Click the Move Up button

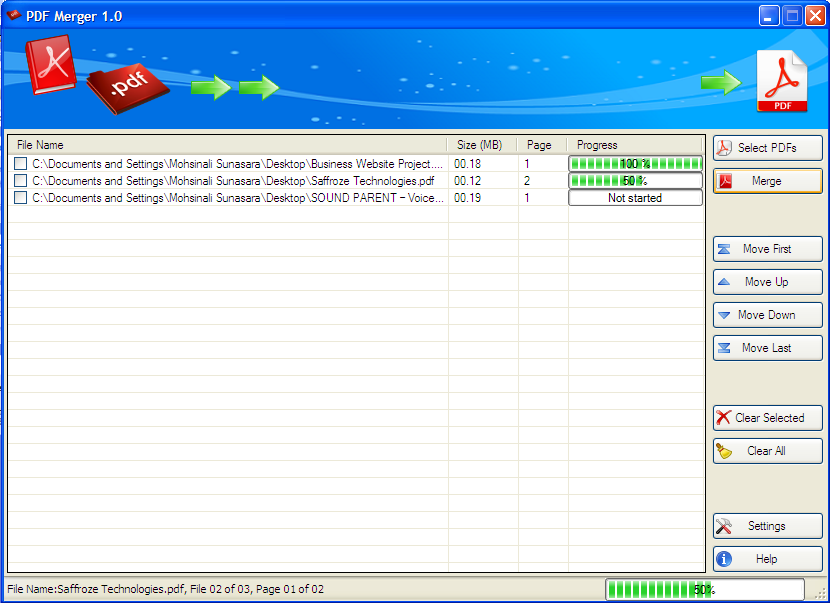pyautogui.click(x=768, y=282)
